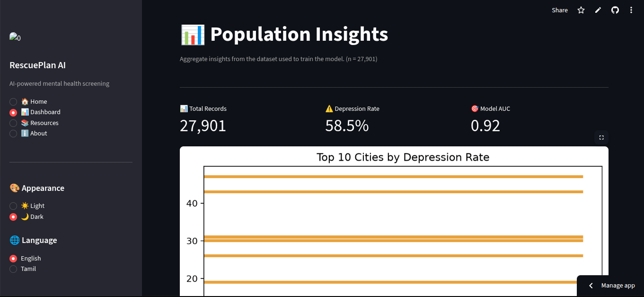Screen dimensions: 644x297
Task: Click the bar chart emoji in page title
Action: coord(193,35)
